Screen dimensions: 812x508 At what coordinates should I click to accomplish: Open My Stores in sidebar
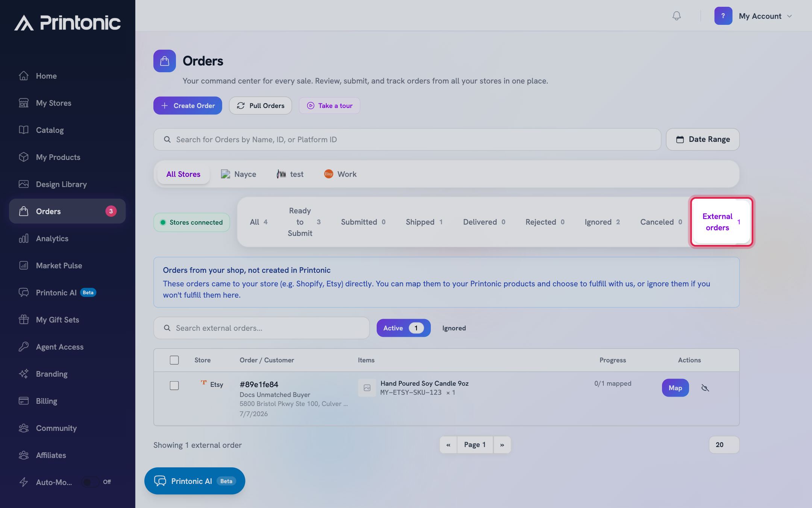click(67, 103)
